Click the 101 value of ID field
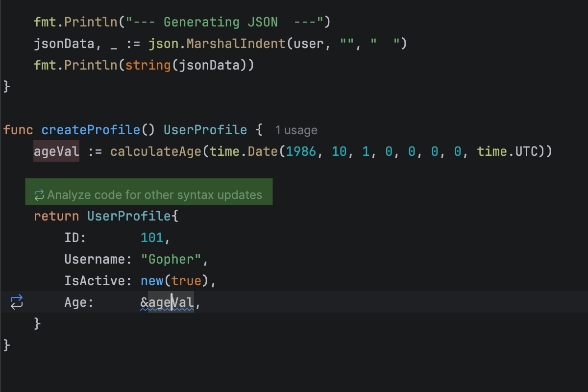This screenshot has height=392, width=588. 151,238
